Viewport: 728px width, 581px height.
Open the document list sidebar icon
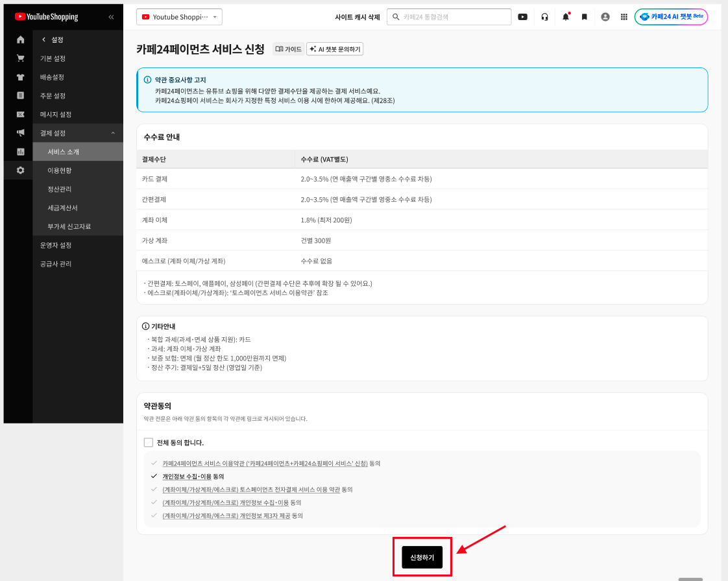coord(20,95)
